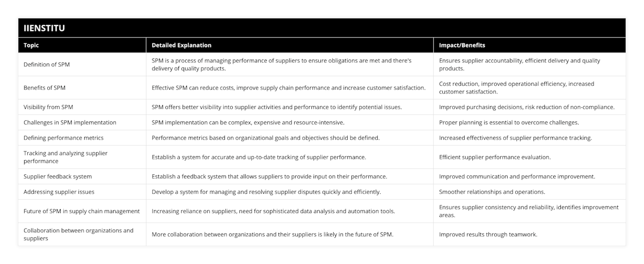Select the Defining performance metrics cell
This screenshot has width=644, height=264.
pos(63,138)
